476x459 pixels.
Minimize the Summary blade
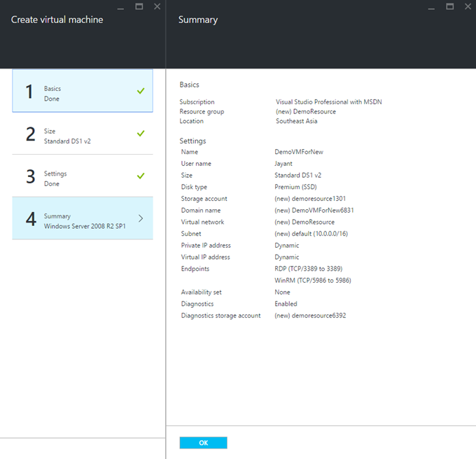pyautogui.click(x=432, y=7)
